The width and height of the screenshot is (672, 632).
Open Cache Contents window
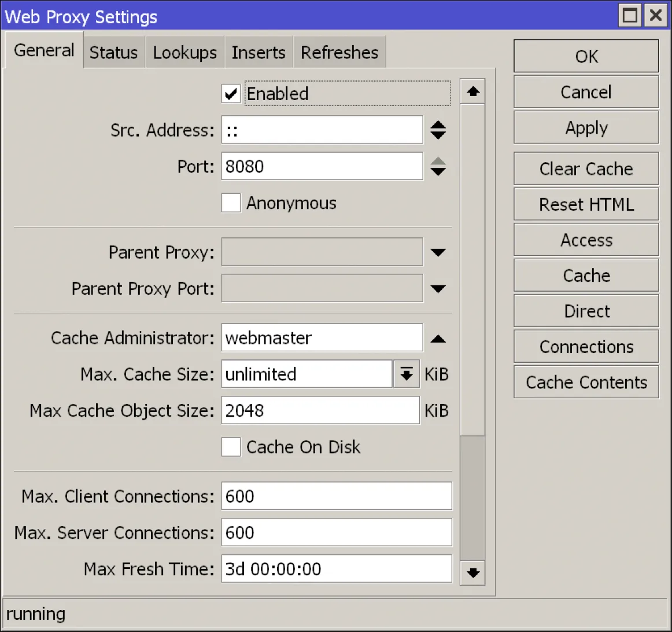pyautogui.click(x=586, y=382)
